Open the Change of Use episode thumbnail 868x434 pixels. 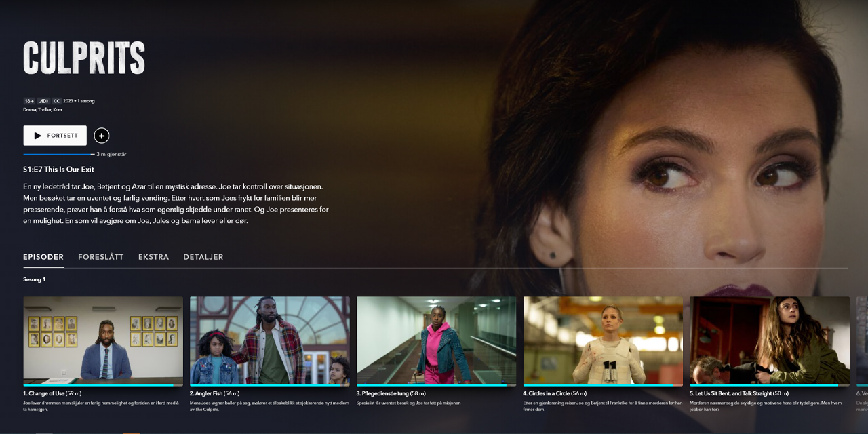[103, 340]
